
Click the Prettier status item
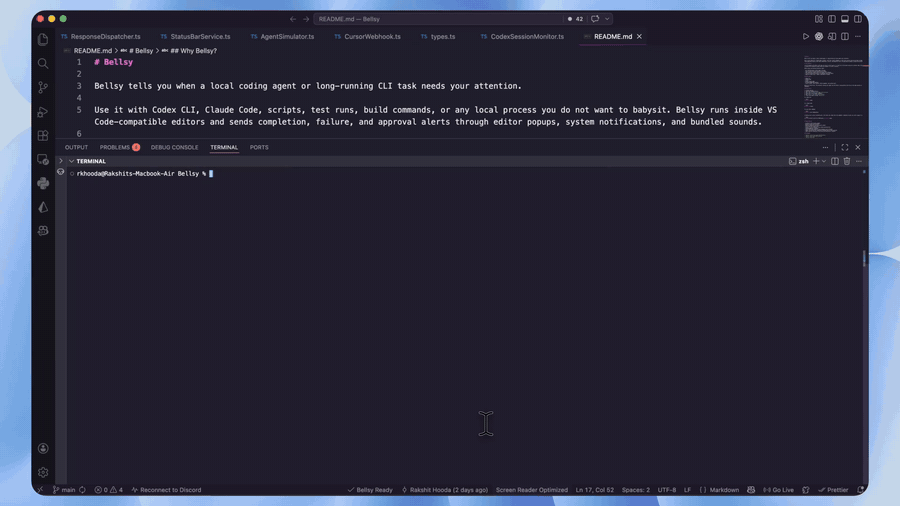833,490
